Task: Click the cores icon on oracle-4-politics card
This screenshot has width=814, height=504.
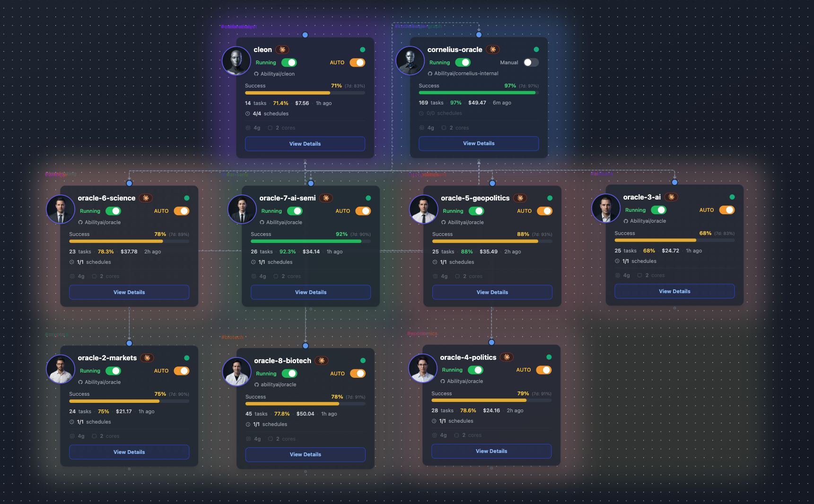Action: tap(456, 435)
